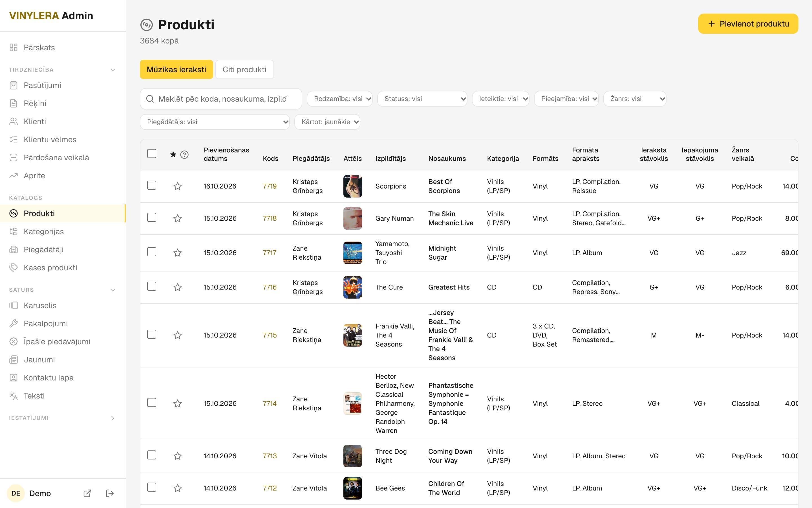Star the Gary Numan product

tap(178, 218)
